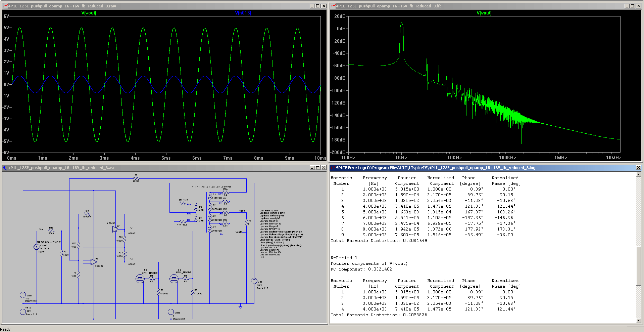This screenshot has width=644, height=332.
Task: Click the blue V(n015) trace label
Action: (243, 13)
